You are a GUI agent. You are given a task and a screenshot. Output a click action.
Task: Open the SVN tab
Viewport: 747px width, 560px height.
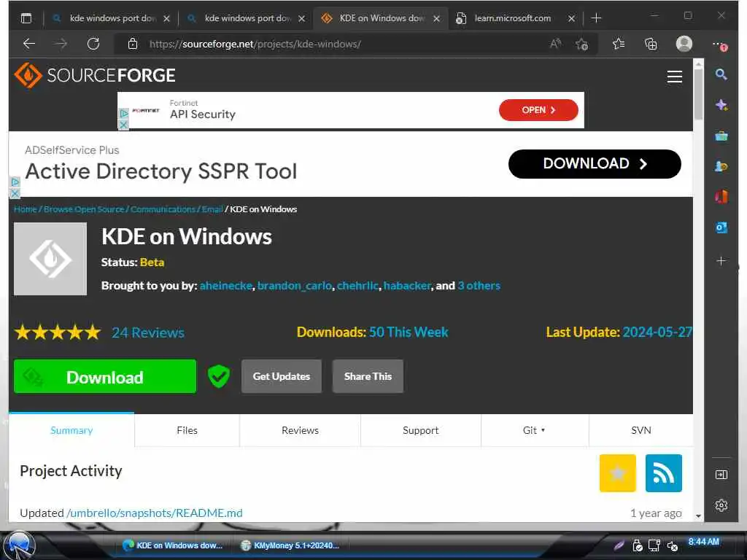pos(641,430)
